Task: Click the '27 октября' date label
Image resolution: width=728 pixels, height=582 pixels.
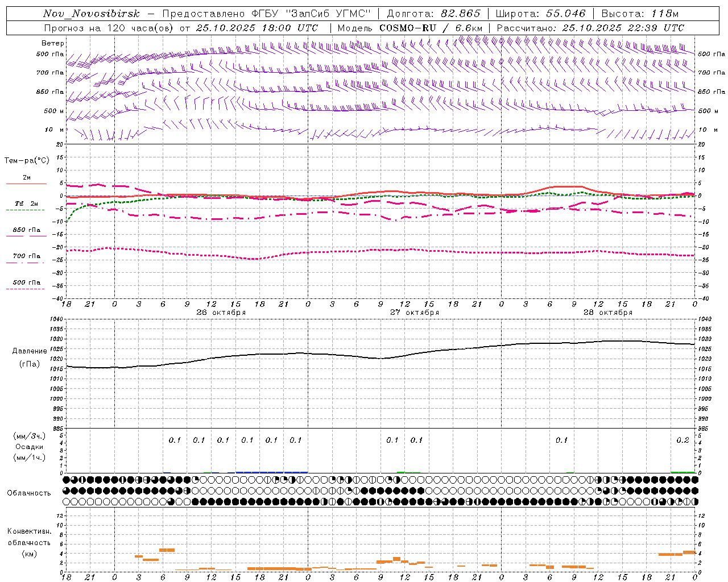Action: click(414, 313)
